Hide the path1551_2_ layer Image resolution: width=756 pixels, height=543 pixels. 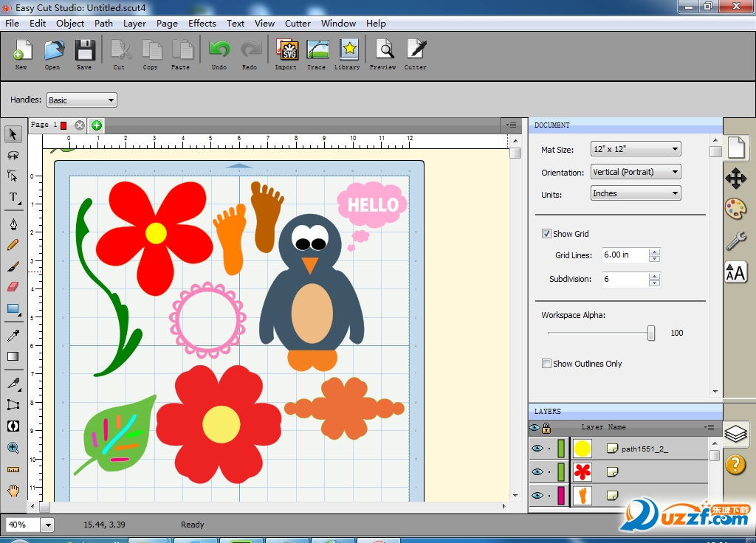click(x=537, y=449)
